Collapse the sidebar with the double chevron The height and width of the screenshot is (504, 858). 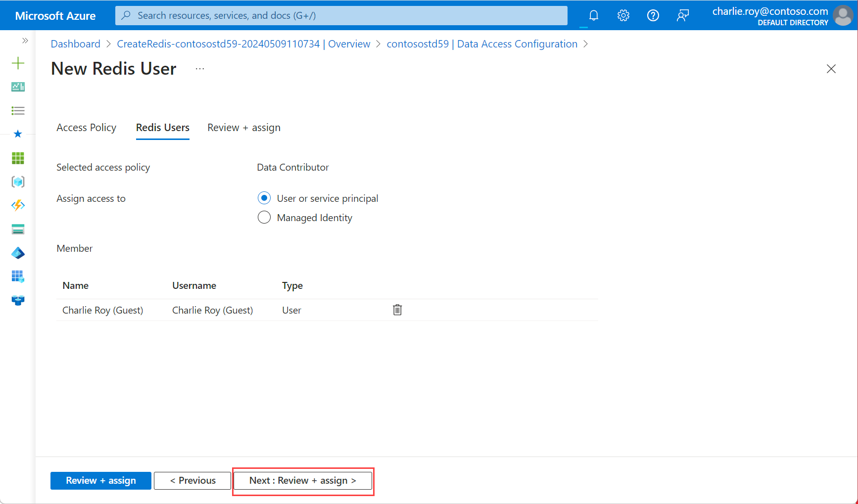(25, 40)
